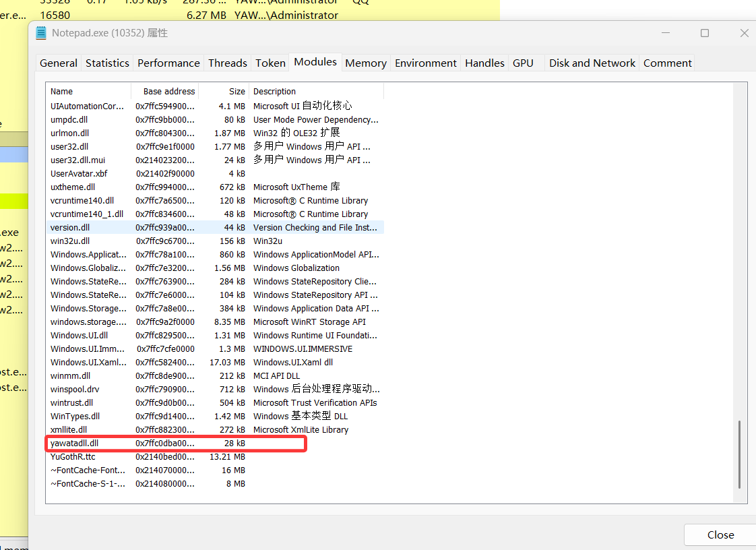Image resolution: width=756 pixels, height=550 pixels.
Task: Select the xmllite.dll module
Action: (215, 430)
